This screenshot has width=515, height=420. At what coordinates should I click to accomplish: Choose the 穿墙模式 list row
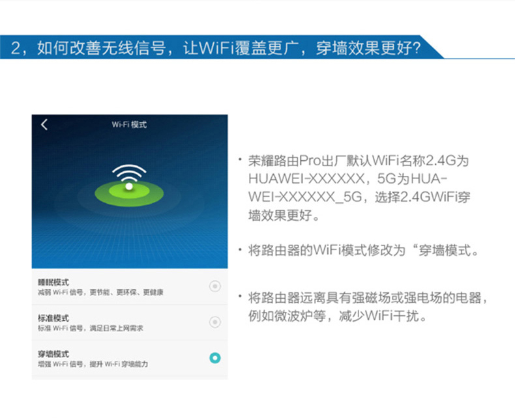pyautogui.click(x=130, y=358)
